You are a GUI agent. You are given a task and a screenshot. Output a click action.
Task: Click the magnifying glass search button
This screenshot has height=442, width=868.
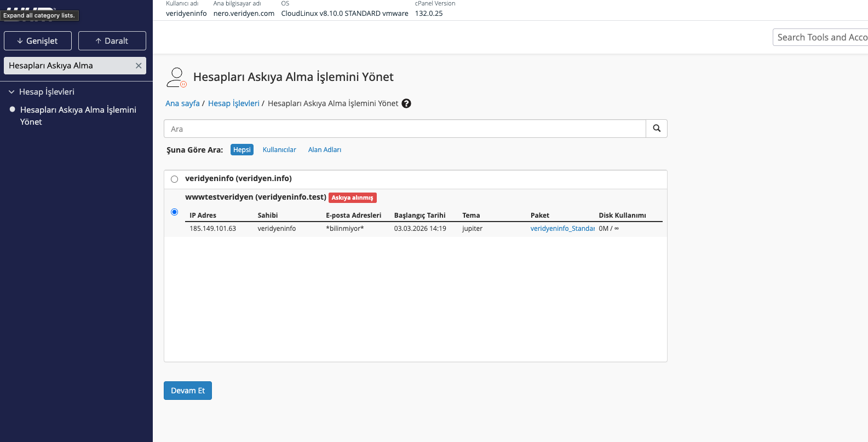(657, 129)
